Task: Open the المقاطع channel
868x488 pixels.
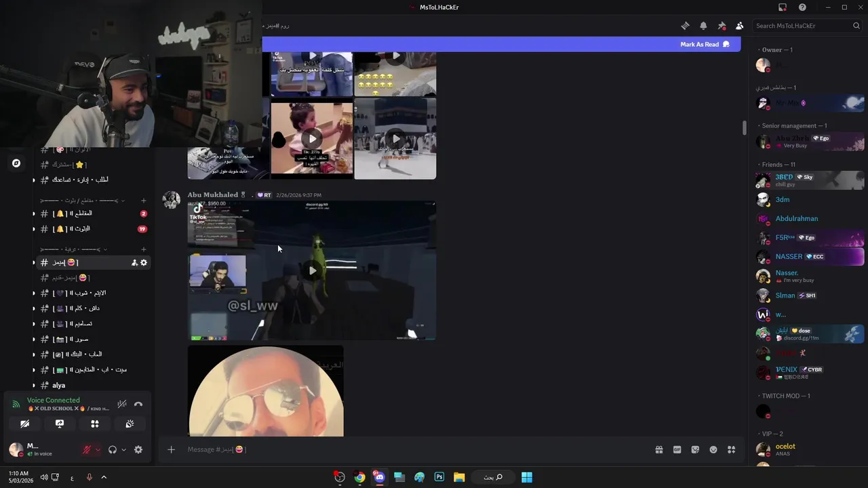Action: (x=92, y=213)
